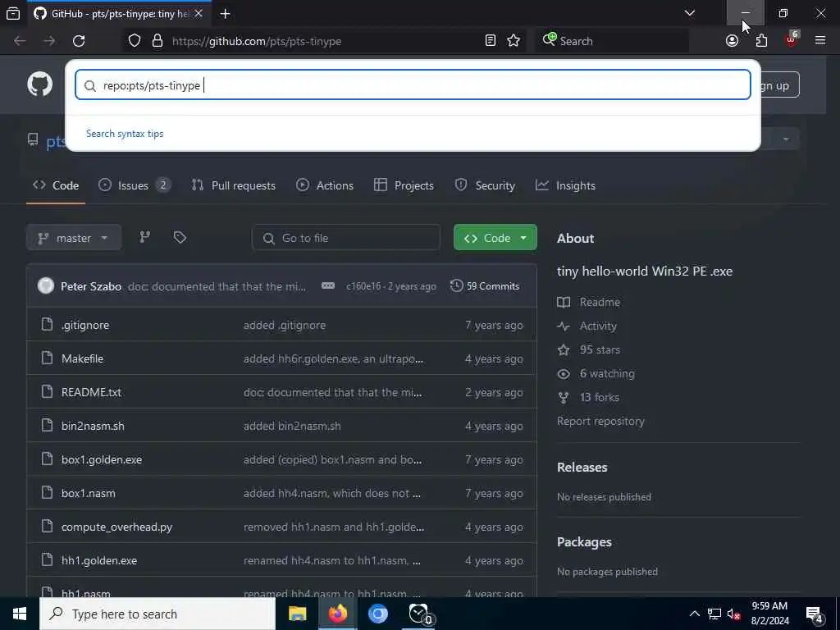This screenshot has width=840, height=630.
Task: Open the Security tab
Action: pyautogui.click(x=485, y=185)
